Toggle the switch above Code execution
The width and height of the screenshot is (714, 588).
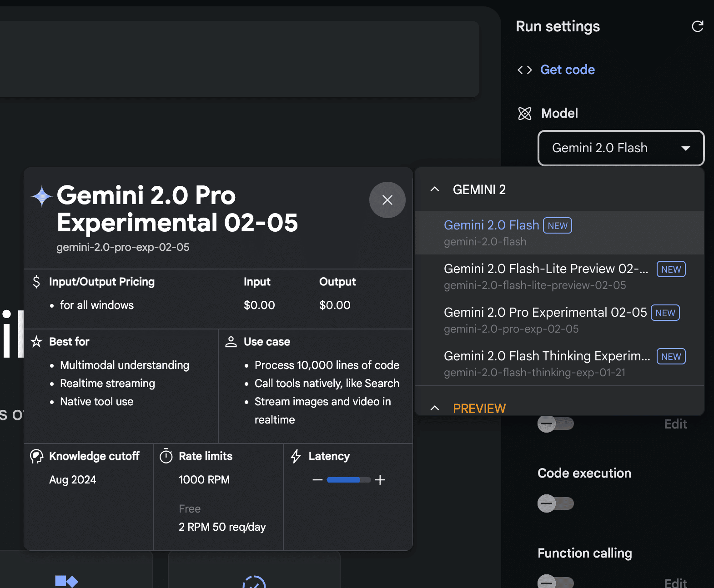[x=555, y=424]
